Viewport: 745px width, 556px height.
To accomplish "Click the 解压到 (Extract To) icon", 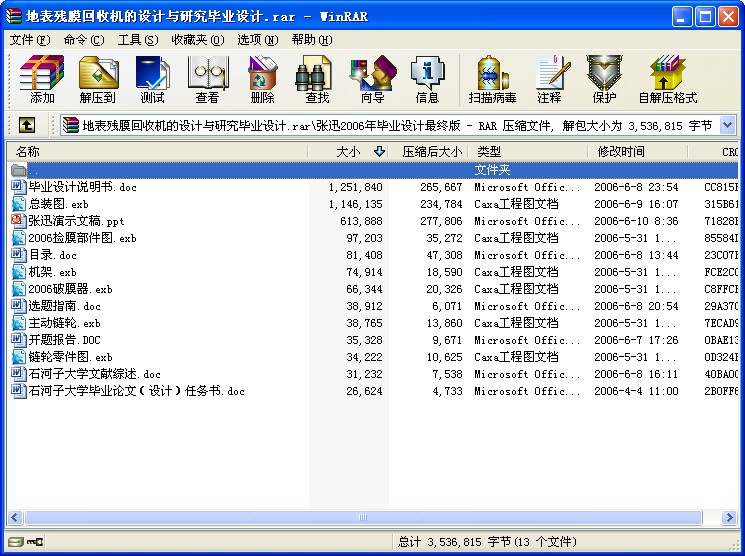I will (x=98, y=79).
